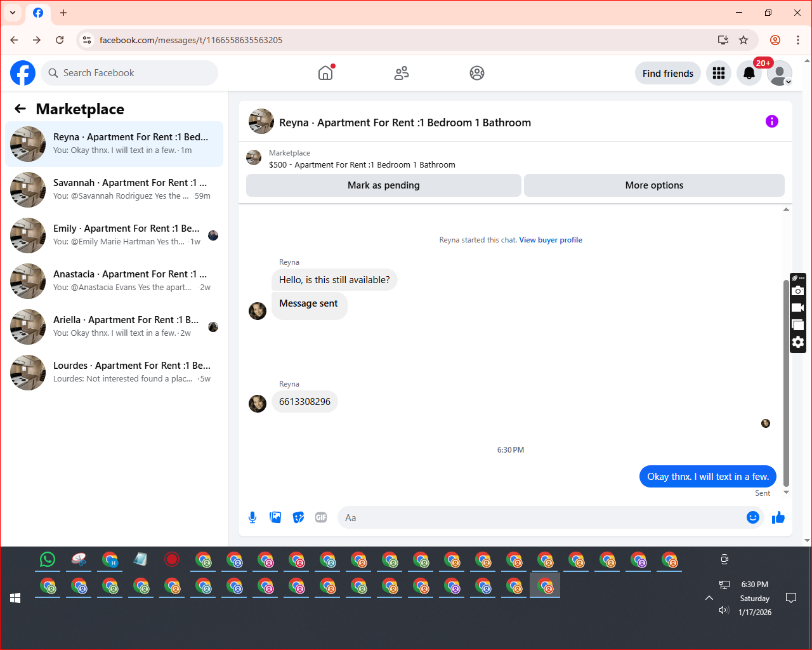Viewport: 812px width, 650px height.
Task: Choose a GIF icon
Action: [x=321, y=517]
